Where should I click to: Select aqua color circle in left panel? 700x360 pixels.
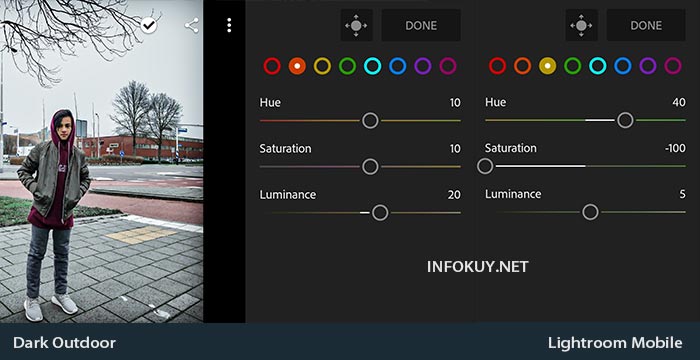372,66
